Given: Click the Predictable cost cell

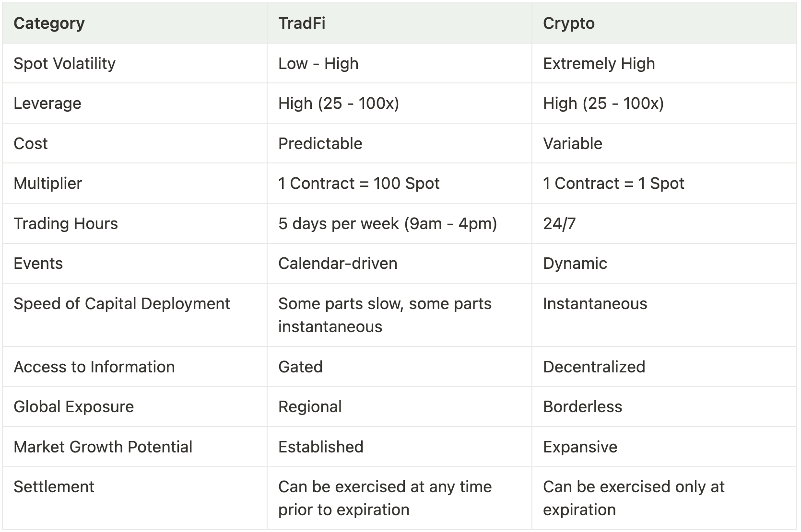Looking at the screenshot, I should pyautogui.click(x=320, y=143).
